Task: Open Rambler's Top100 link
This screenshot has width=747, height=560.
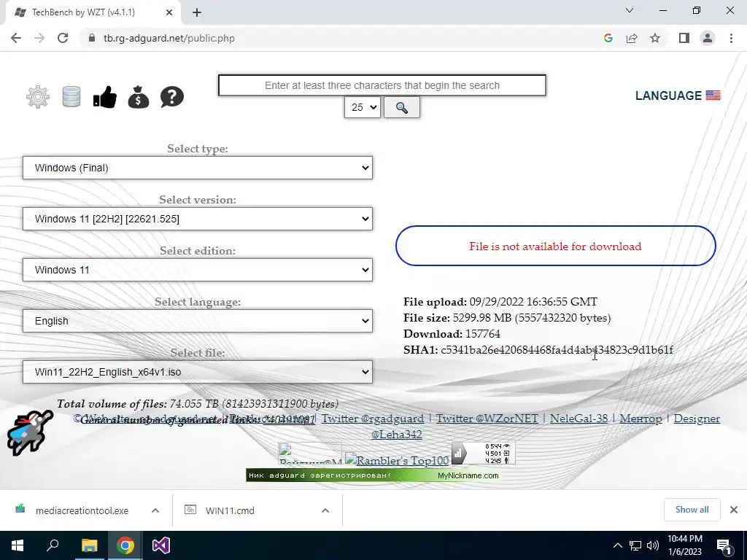Action: click(398, 460)
